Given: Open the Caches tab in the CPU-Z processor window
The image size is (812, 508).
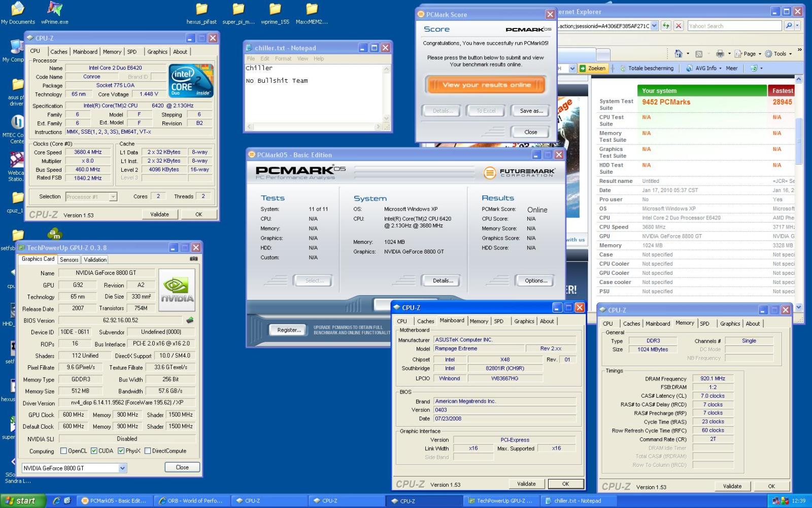Looking at the screenshot, I should tap(59, 52).
